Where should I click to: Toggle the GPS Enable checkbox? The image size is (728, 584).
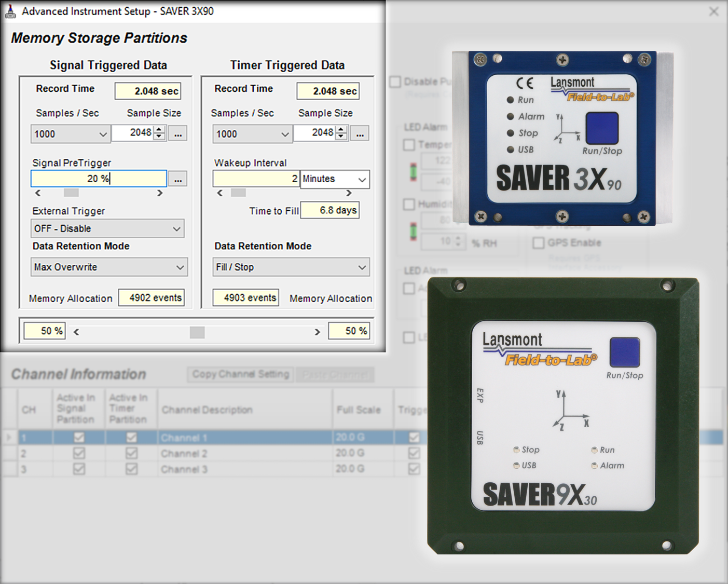point(539,242)
